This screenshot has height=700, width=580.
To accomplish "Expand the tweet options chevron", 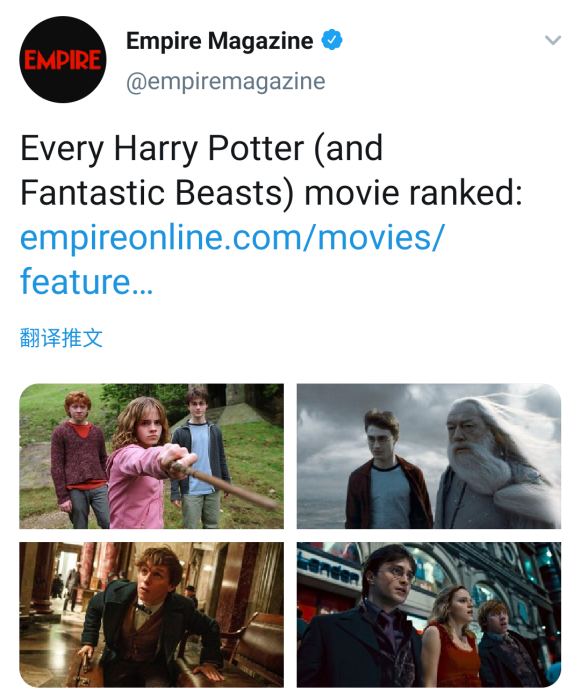I will pyautogui.click(x=553, y=40).
